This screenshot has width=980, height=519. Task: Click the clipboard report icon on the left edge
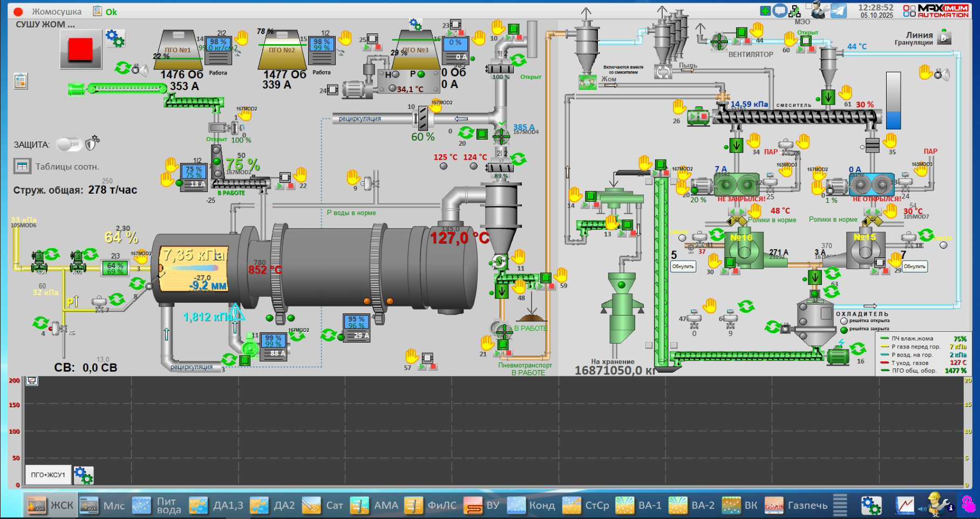(x=21, y=81)
